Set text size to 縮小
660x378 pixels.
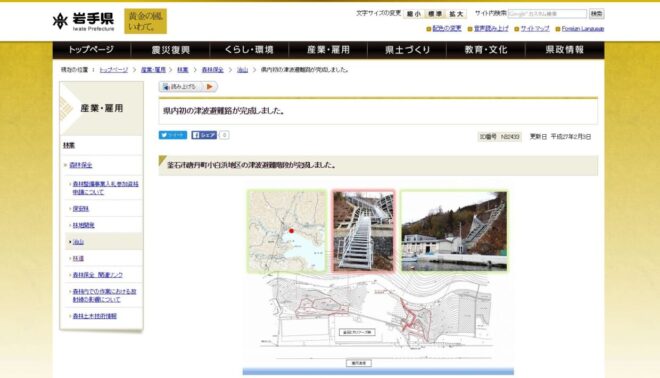tap(413, 14)
